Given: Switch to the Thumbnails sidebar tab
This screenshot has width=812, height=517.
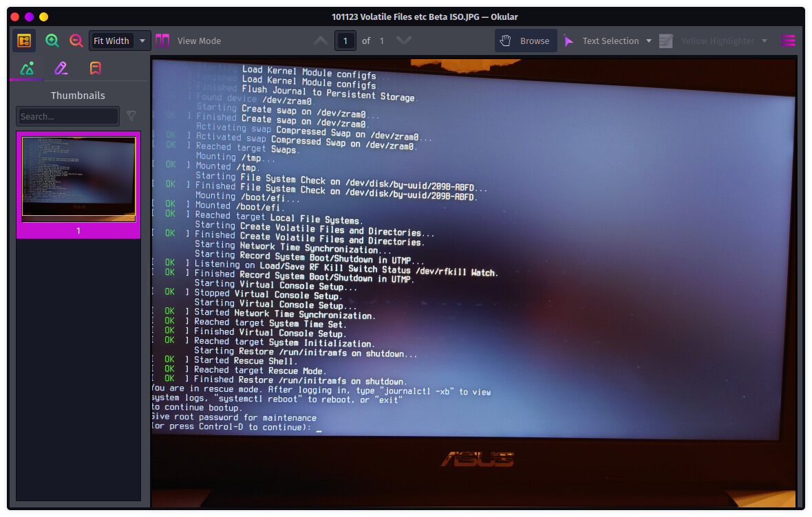Looking at the screenshot, I should pos(27,68).
